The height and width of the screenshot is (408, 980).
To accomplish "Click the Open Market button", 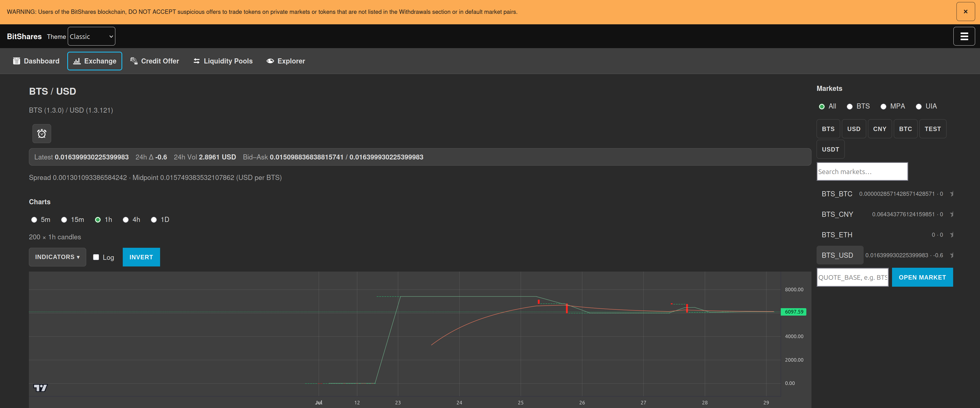I will [x=922, y=277].
